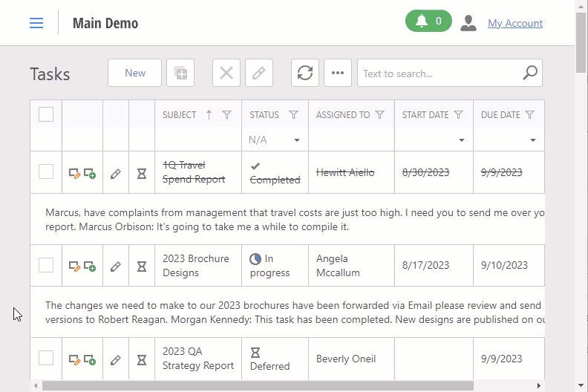Click the grid's horizontal scrollbar thumb
Screen dimensions: 588x392
(258, 385)
